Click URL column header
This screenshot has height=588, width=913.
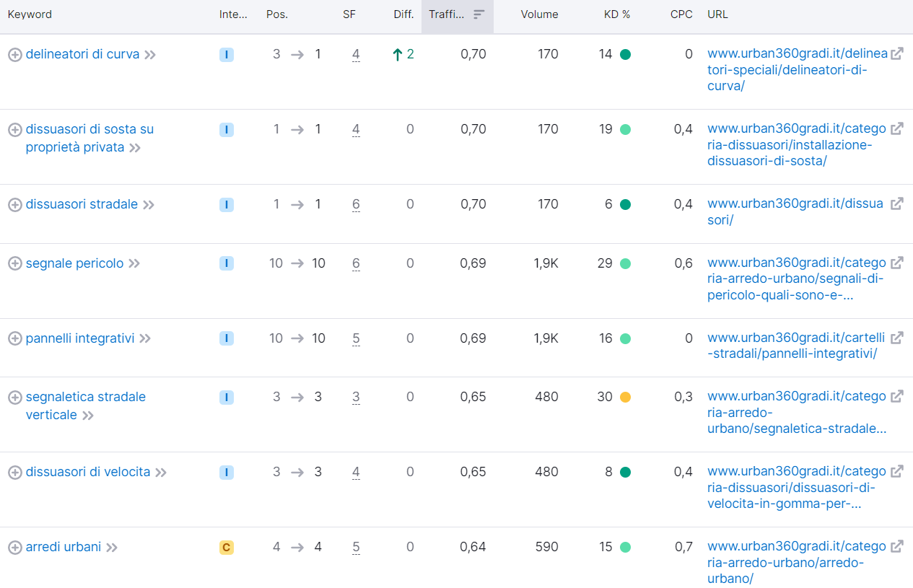click(717, 14)
